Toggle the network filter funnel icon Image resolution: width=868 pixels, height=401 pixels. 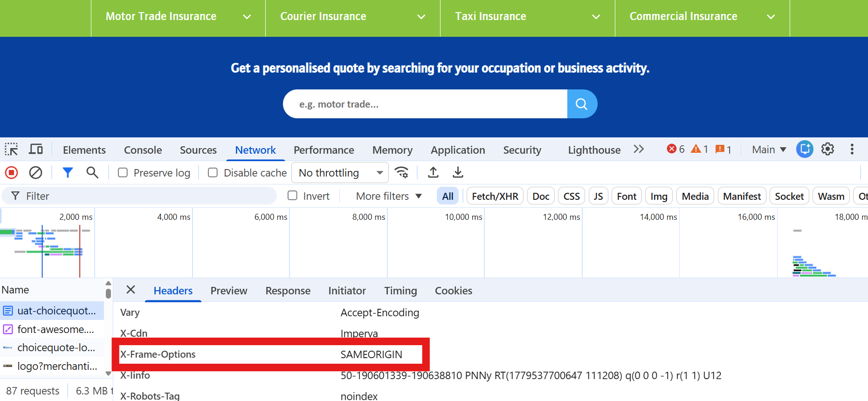[68, 173]
